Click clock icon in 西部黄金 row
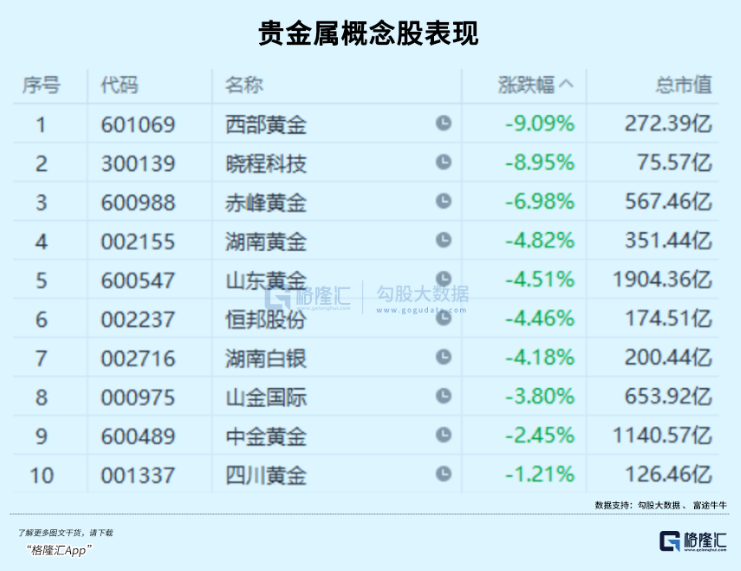Image resolution: width=741 pixels, height=571 pixels. 443,124
